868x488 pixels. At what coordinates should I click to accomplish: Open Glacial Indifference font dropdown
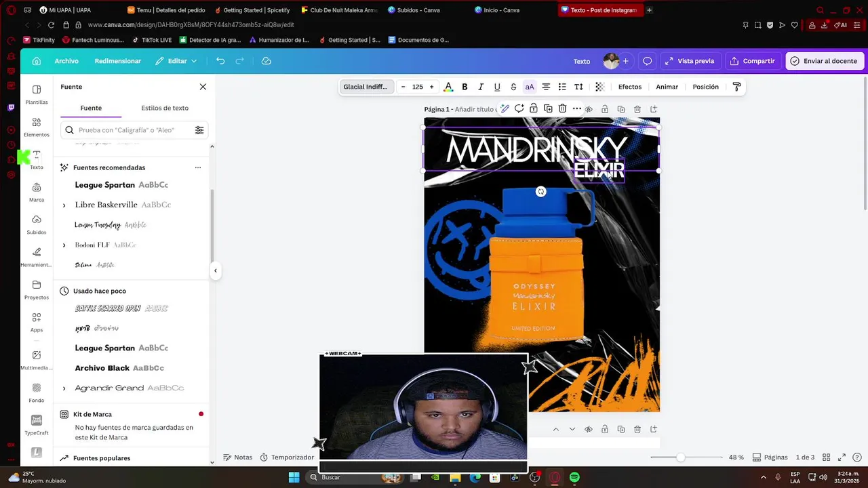(x=366, y=87)
